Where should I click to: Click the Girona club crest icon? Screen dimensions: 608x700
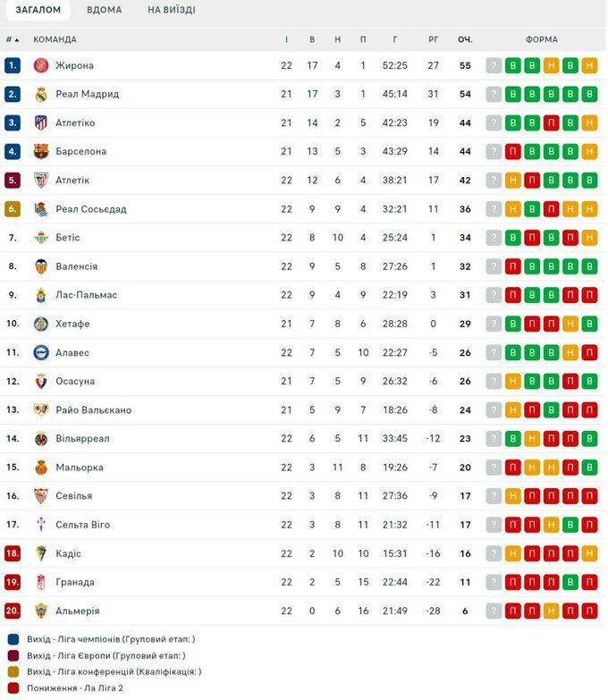[40, 65]
